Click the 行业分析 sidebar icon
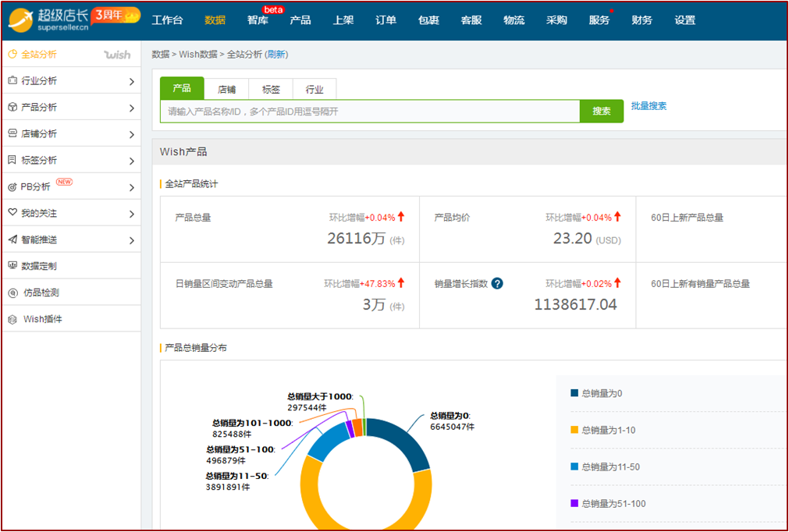The height and width of the screenshot is (532, 789). click(12, 80)
